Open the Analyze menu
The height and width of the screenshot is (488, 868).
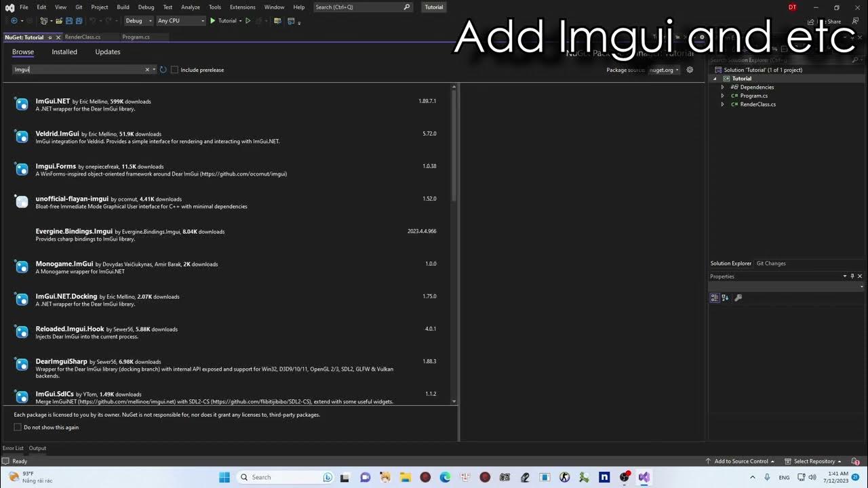(x=191, y=7)
